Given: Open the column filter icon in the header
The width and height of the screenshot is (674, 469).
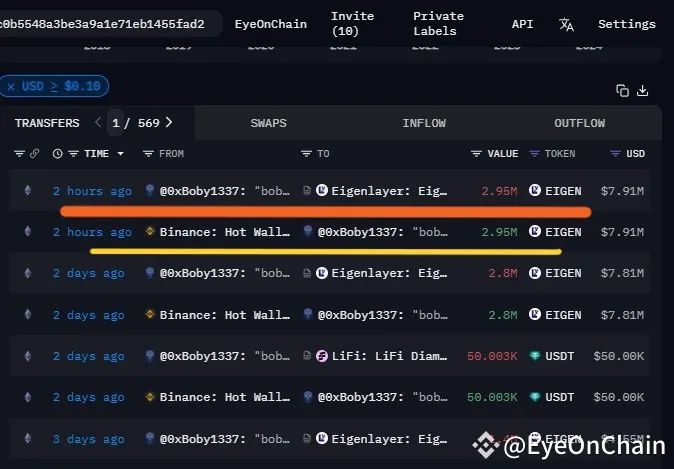Looking at the screenshot, I should point(19,153).
